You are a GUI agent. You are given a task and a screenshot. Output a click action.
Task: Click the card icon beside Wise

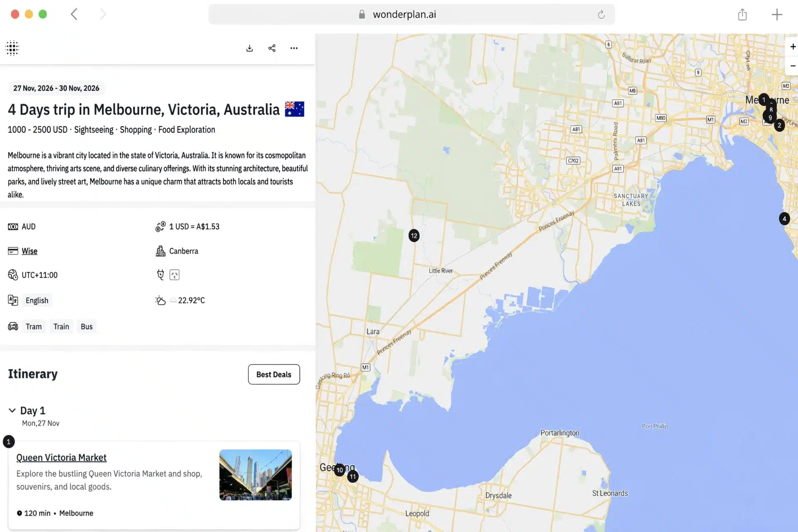click(x=13, y=251)
